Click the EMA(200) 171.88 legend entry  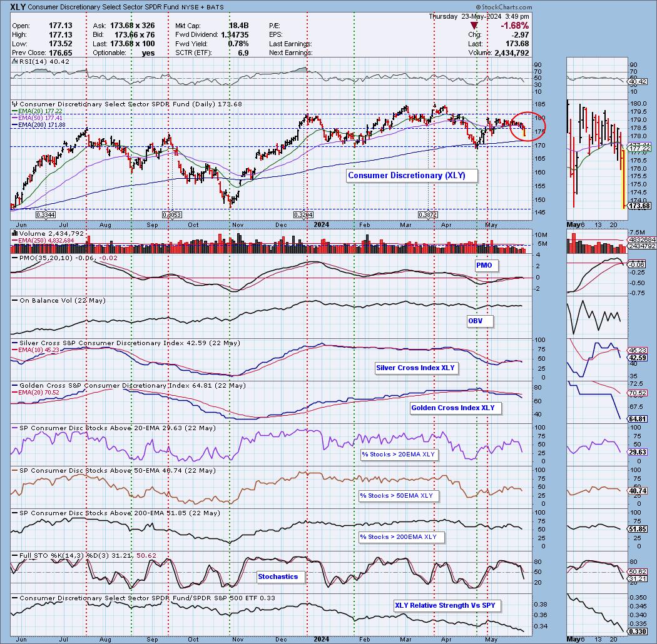[x=39, y=125]
